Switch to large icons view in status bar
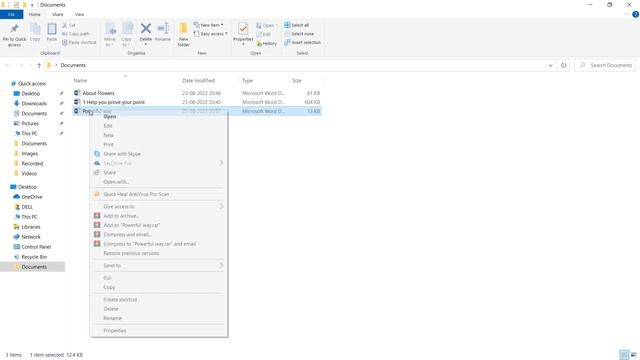Image resolution: width=640 pixels, height=360 pixels. click(x=633, y=355)
